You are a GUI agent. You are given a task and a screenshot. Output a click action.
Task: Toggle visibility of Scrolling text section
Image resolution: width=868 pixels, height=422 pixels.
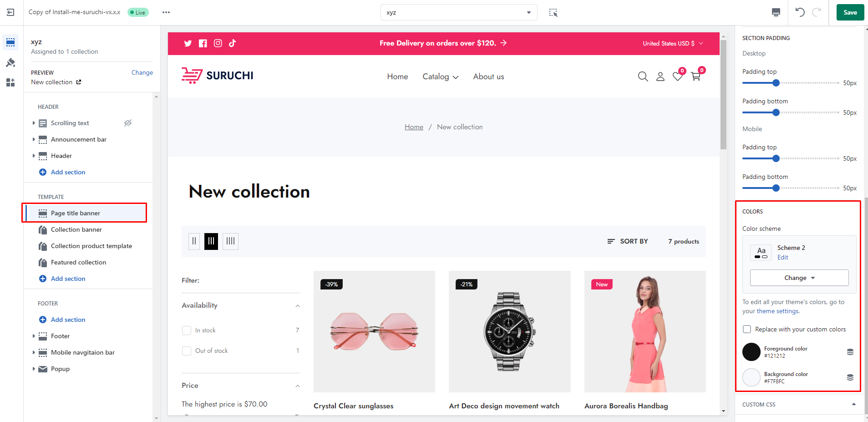click(x=128, y=123)
